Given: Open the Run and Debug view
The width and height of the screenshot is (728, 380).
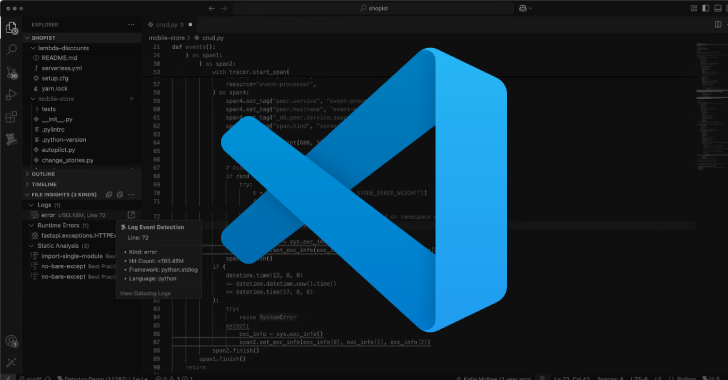Looking at the screenshot, I should (x=11, y=95).
